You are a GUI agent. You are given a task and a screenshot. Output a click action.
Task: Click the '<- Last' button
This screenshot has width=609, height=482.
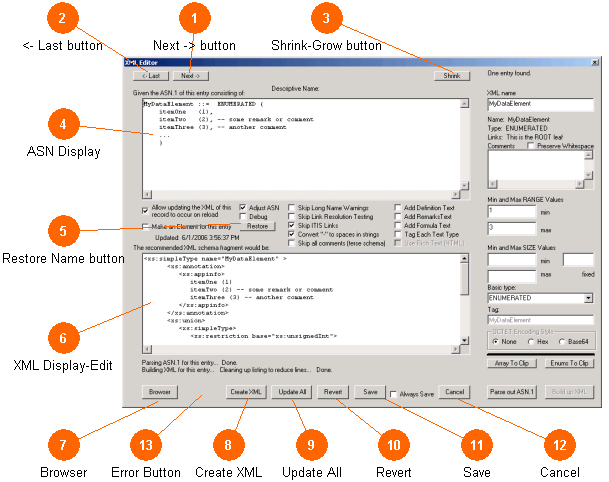pyautogui.click(x=151, y=76)
